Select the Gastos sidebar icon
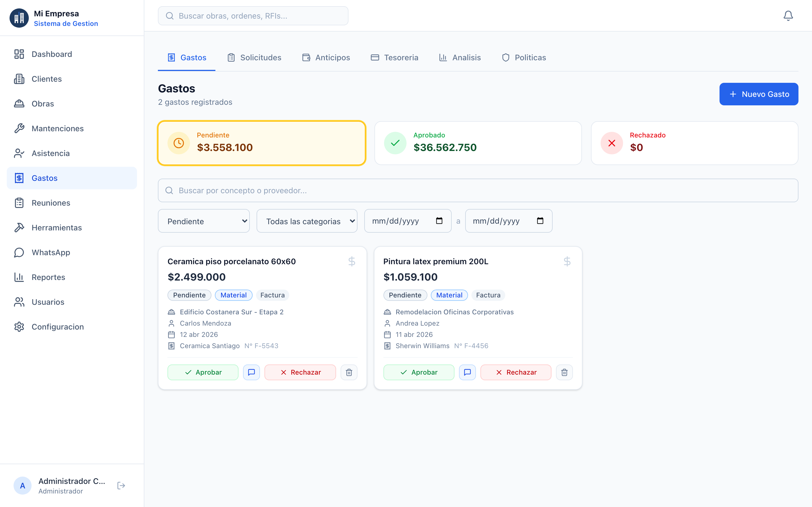The width and height of the screenshot is (812, 507). 19,178
